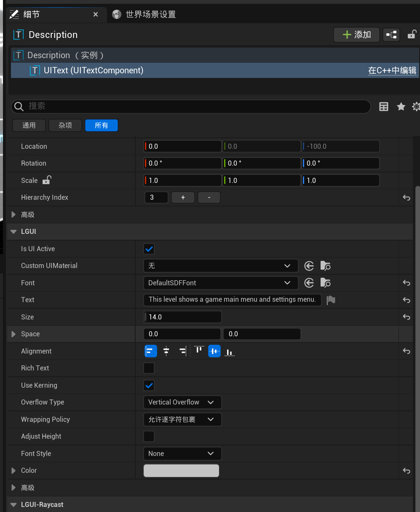420x512 pixels.
Task: Click the 添加 button
Action: coord(356,35)
